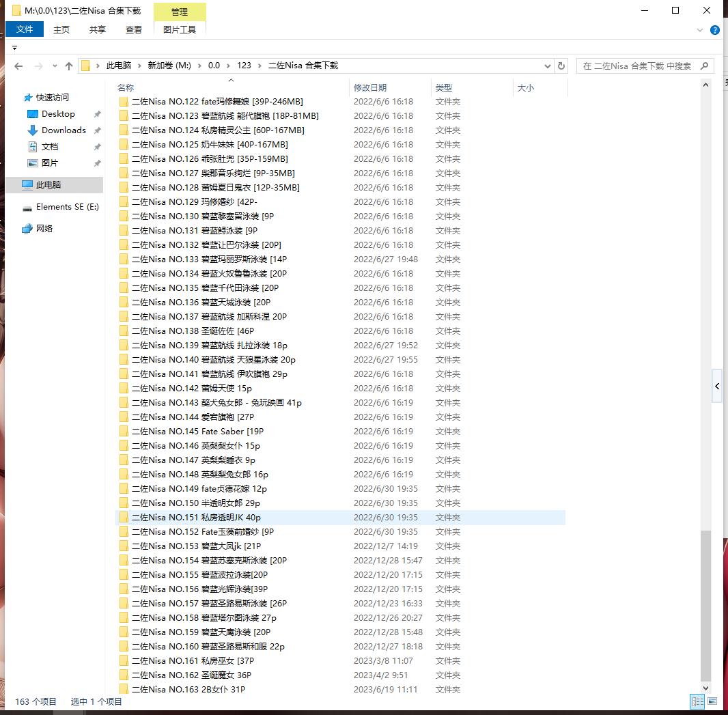Switch to large thumbnails view icon
The height and width of the screenshot is (715, 728).
click(712, 701)
